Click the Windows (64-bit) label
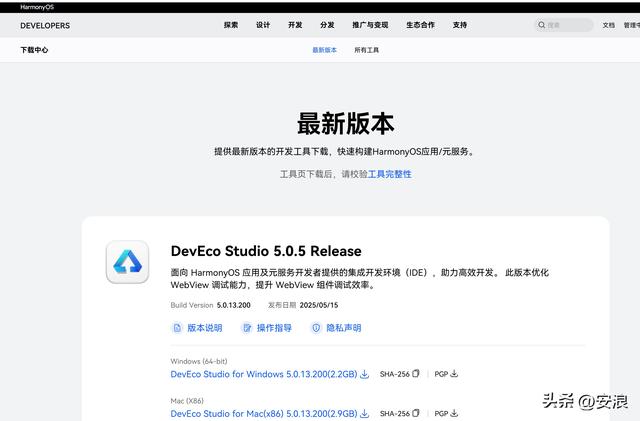This screenshot has height=421, width=640. coord(199,361)
